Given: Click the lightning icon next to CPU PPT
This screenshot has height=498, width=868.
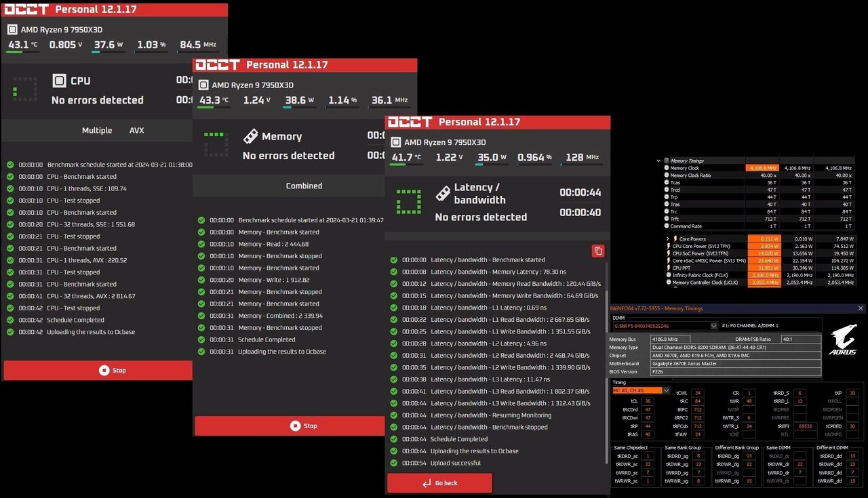Looking at the screenshot, I should point(667,268).
